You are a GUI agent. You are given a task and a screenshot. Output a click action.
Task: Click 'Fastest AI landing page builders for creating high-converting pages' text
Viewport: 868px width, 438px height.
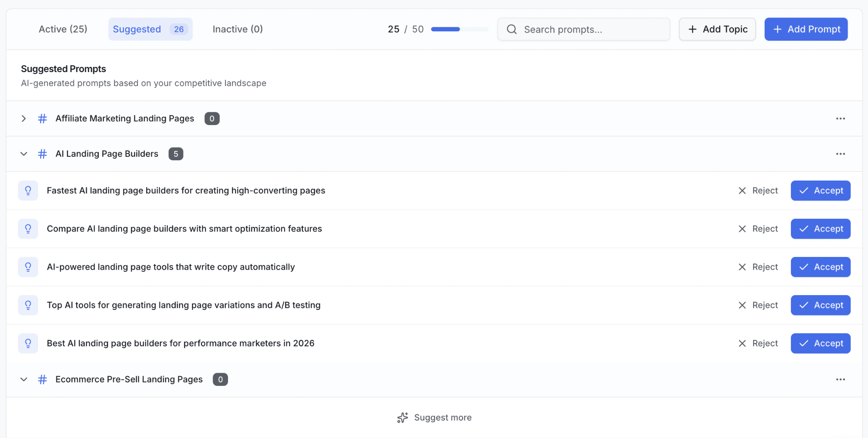pos(186,191)
